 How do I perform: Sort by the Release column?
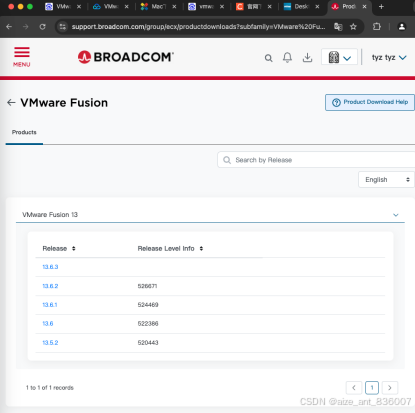[59, 249]
